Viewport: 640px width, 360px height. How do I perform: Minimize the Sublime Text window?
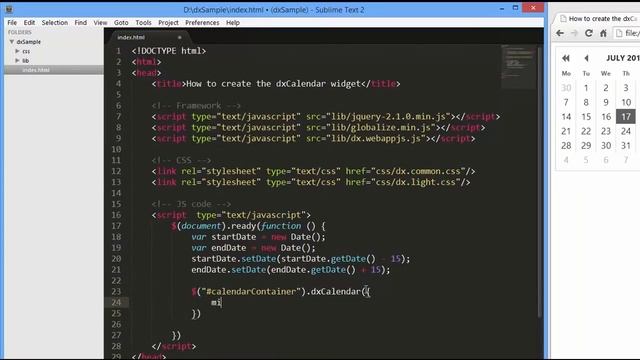[502, 8]
